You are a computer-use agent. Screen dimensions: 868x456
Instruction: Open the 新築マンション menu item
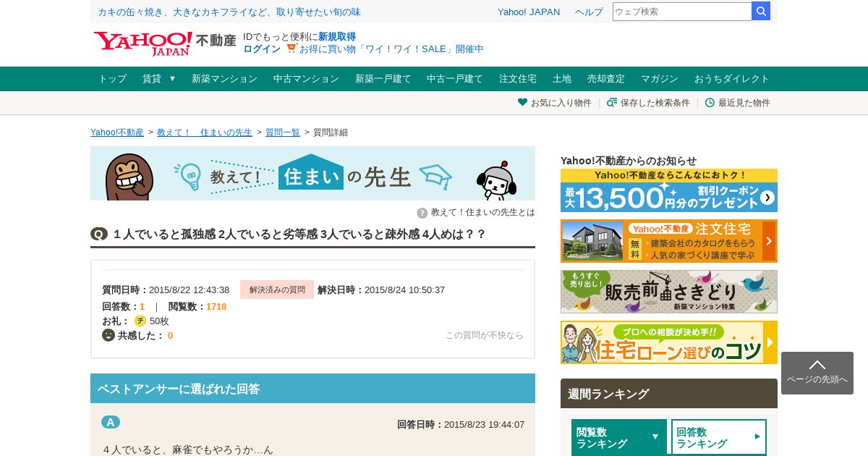coord(224,79)
